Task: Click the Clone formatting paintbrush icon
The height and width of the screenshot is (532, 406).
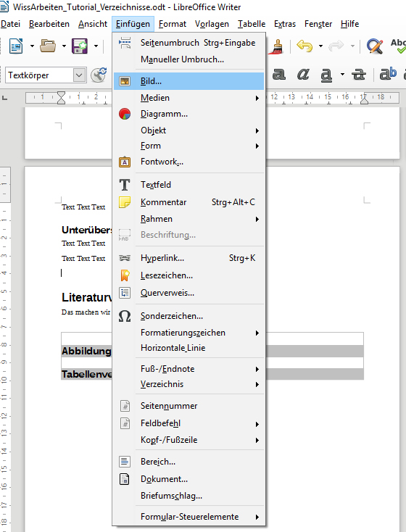Action: pos(275,47)
